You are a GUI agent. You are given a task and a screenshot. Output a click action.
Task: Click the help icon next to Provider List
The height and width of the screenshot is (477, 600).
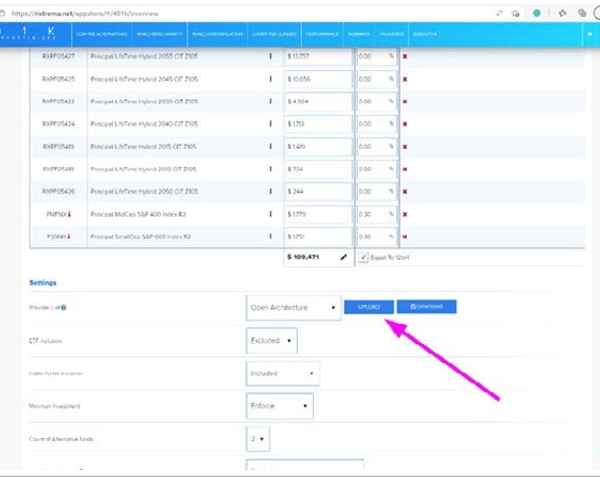(x=66, y=308)
